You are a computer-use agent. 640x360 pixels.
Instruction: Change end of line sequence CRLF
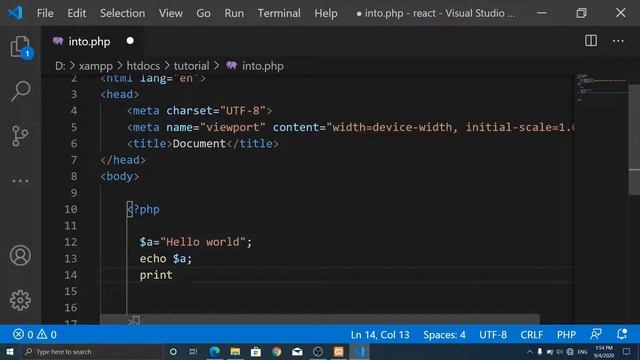point(531,335)
